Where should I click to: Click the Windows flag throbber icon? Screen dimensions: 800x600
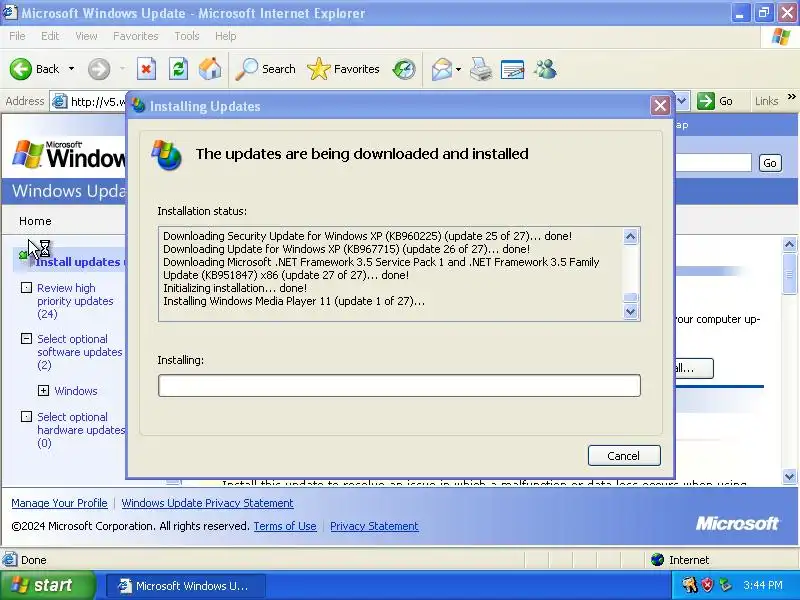[781, 37]
